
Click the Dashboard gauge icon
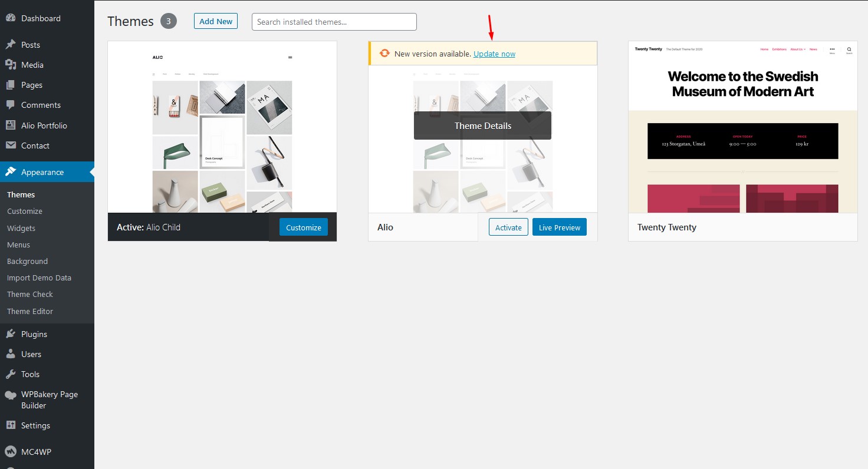11,18
